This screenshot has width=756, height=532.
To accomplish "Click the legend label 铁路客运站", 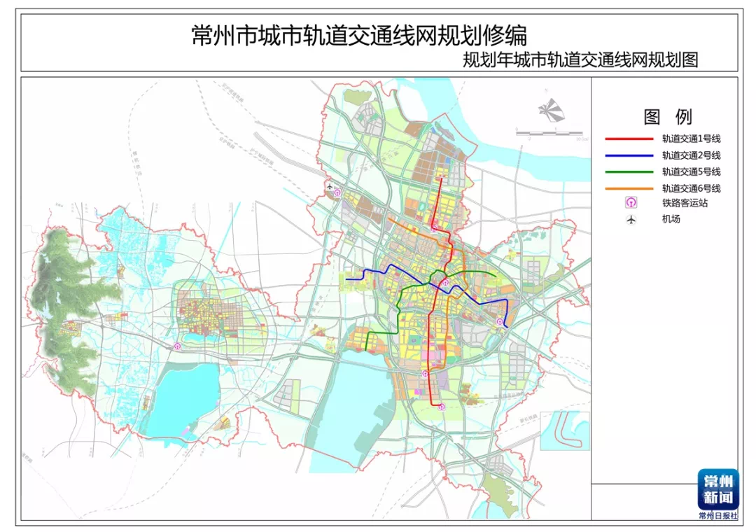I will 685,203.
